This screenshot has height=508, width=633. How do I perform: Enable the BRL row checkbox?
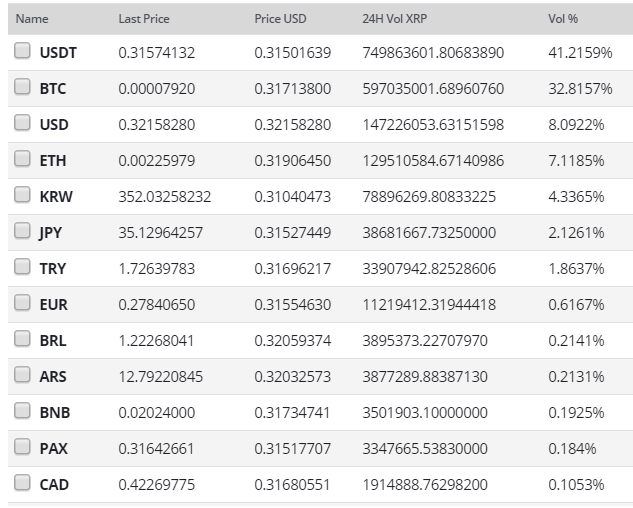(x=22, y=338)
